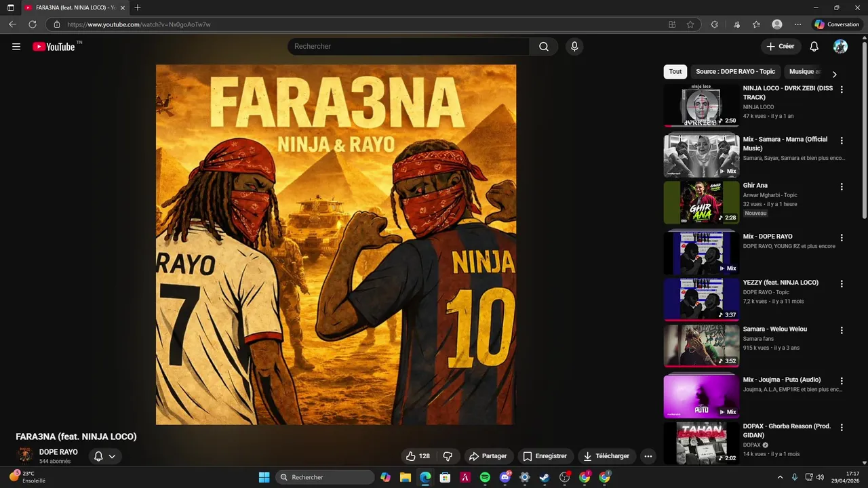
Task: Toggle DOPE RAYO subscription notification bell
Action: 105,456
